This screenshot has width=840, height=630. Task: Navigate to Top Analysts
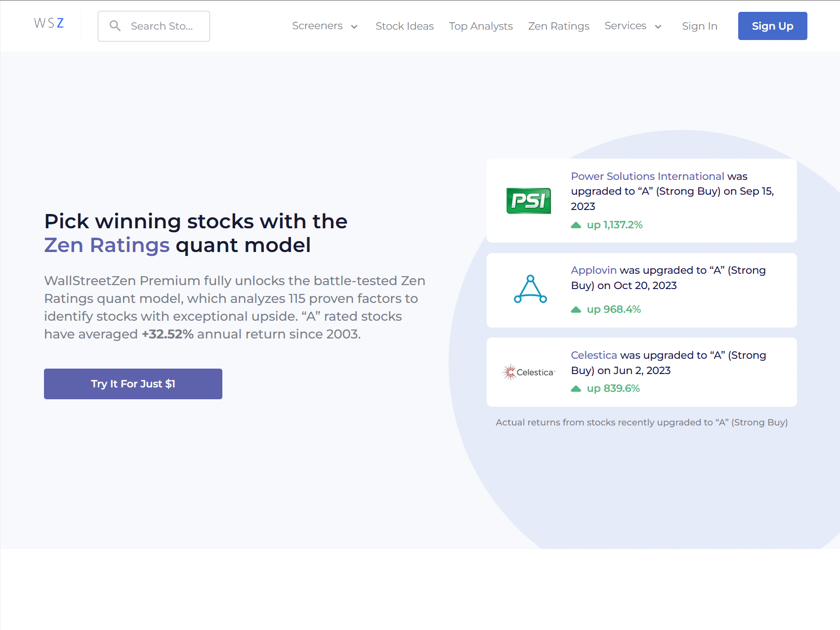tap(481, 26)
